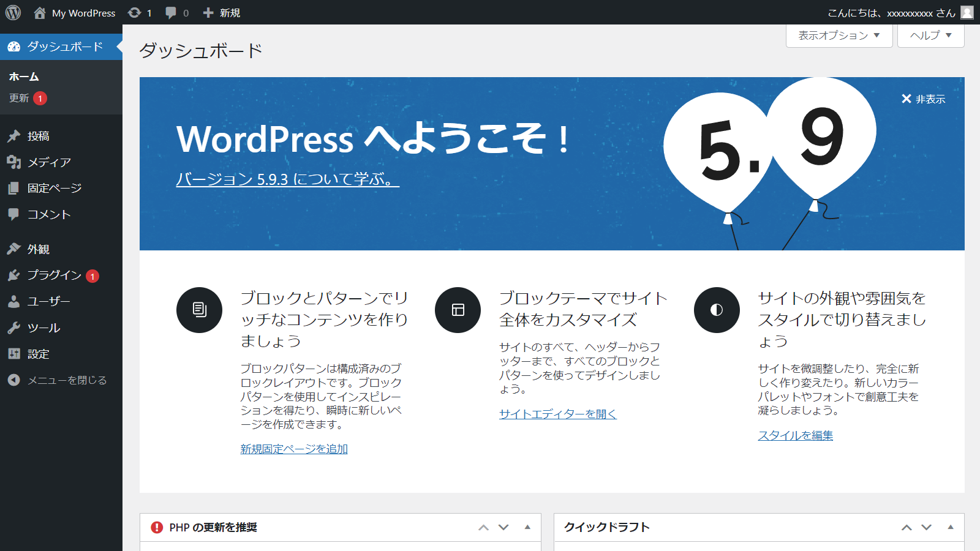Open the 投稿 (Posts) menu

click(38, 136)
